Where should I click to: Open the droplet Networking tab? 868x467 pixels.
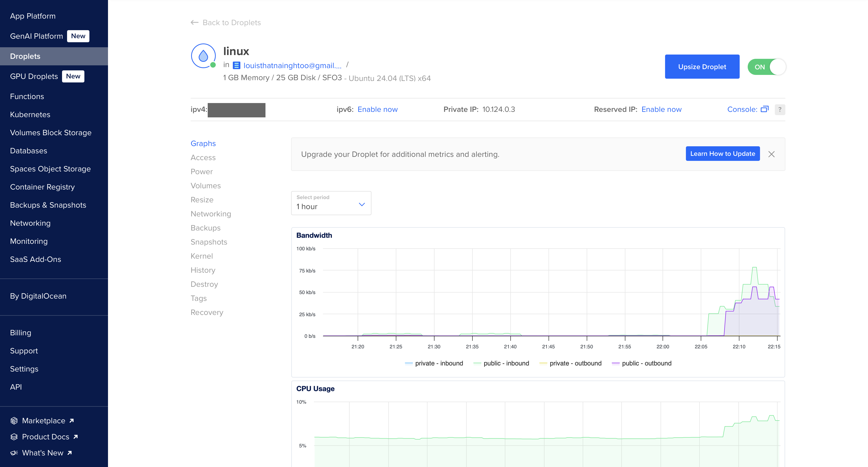click(x=211, y=214)
